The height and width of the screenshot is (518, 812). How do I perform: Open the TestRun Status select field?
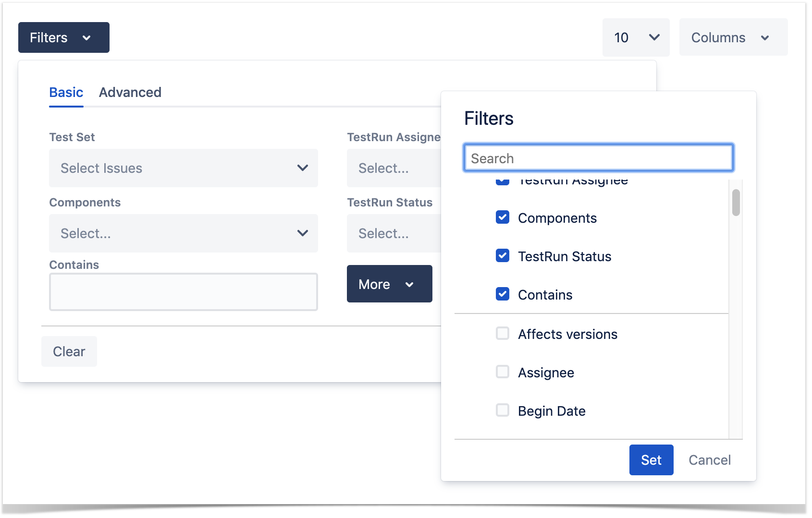coord(394,233)
